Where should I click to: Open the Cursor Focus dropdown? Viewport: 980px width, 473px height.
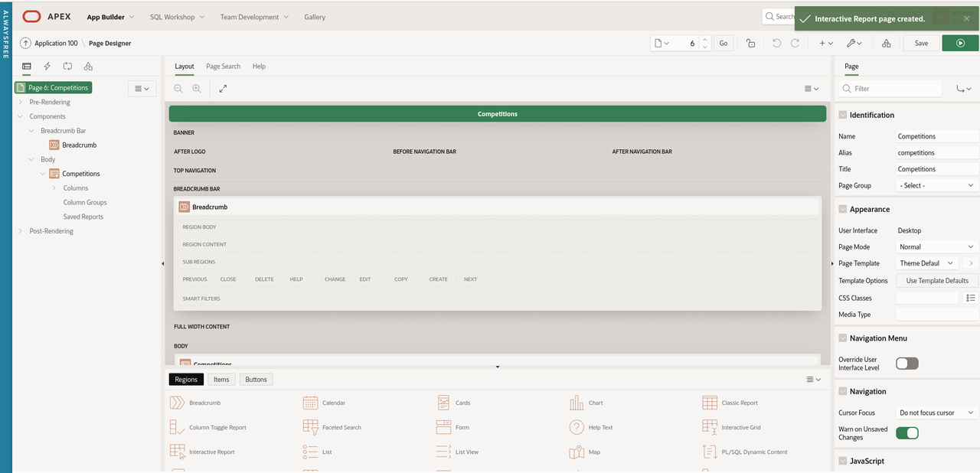click(936, 413)
